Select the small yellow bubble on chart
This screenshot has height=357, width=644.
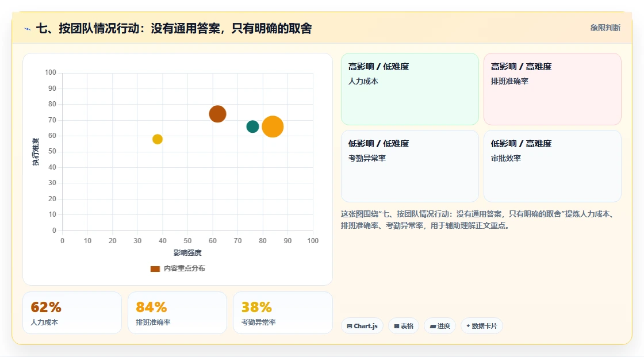click(158, 139)
